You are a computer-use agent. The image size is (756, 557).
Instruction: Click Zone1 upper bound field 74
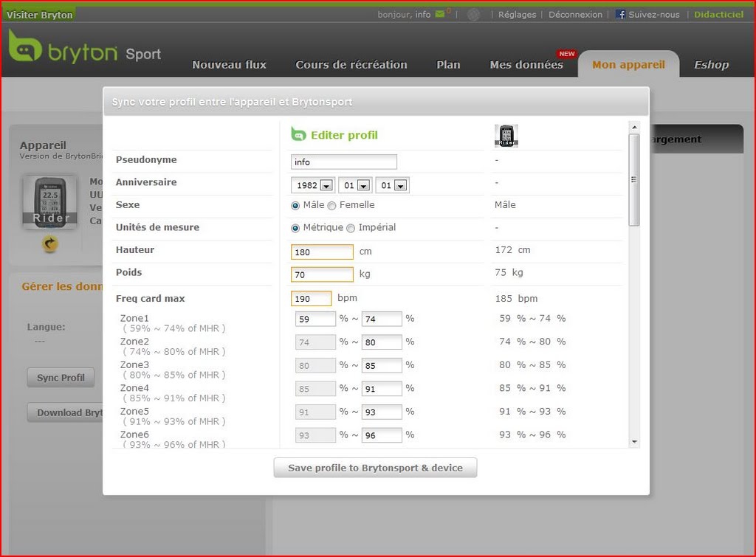coord(382,319)
